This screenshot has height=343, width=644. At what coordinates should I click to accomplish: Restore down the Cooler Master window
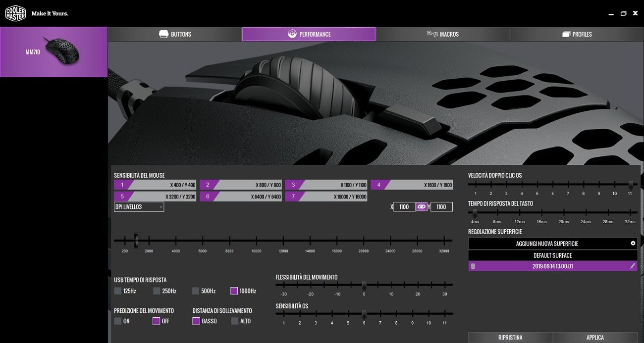pyautogui.click(x=624, y=13)
